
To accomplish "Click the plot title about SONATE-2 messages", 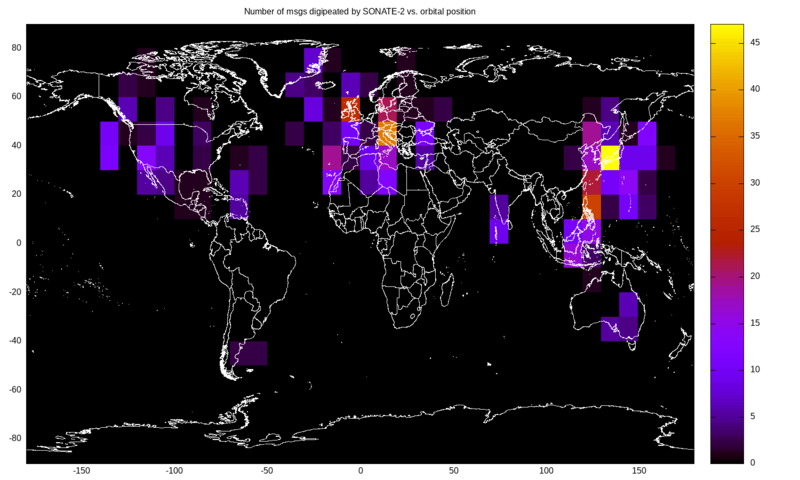I will pyautogui.click(x=360, y=11).
